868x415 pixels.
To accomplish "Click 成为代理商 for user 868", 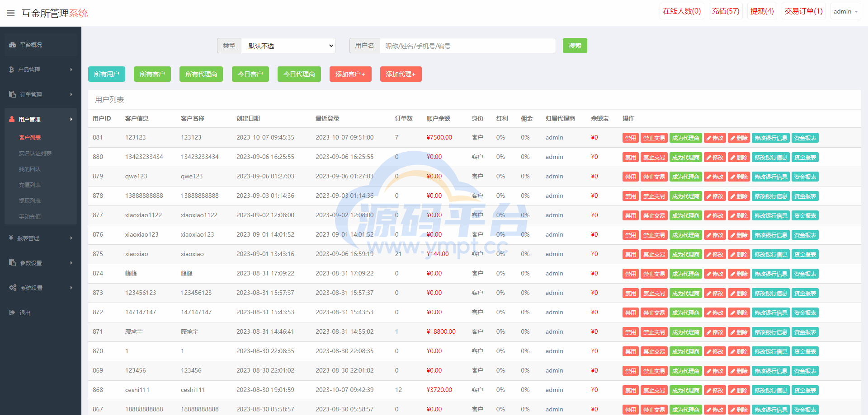I will 686,390.
